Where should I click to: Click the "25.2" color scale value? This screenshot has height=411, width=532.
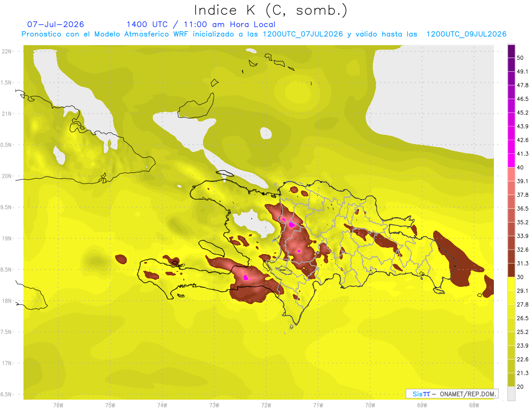click(x=523, y=332)
